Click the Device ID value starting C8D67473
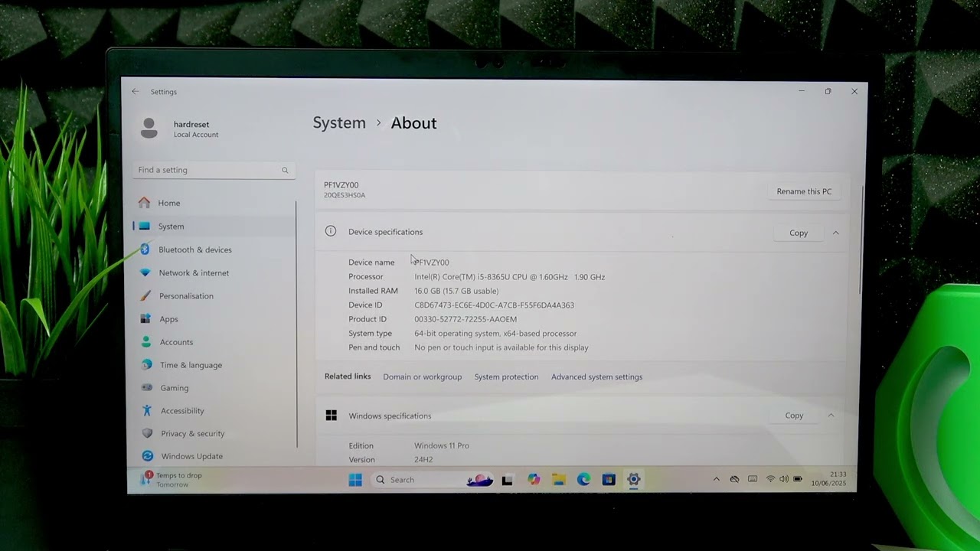The image size is (980, 551). point(495,305)
